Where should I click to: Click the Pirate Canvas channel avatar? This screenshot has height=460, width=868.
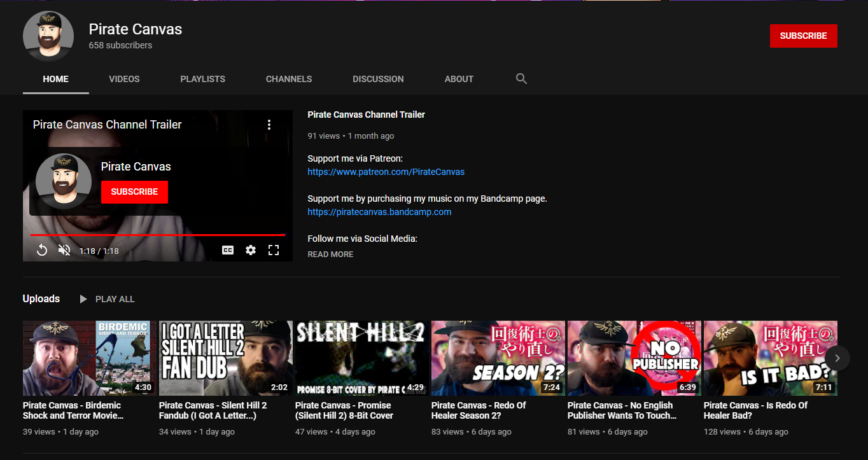pos(48,36)
